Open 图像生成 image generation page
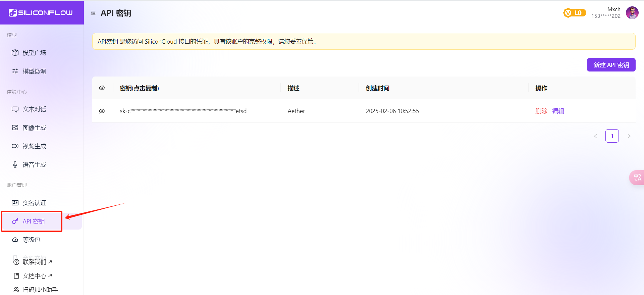Viewport: 644px width, 295px height. coord(34,128)
